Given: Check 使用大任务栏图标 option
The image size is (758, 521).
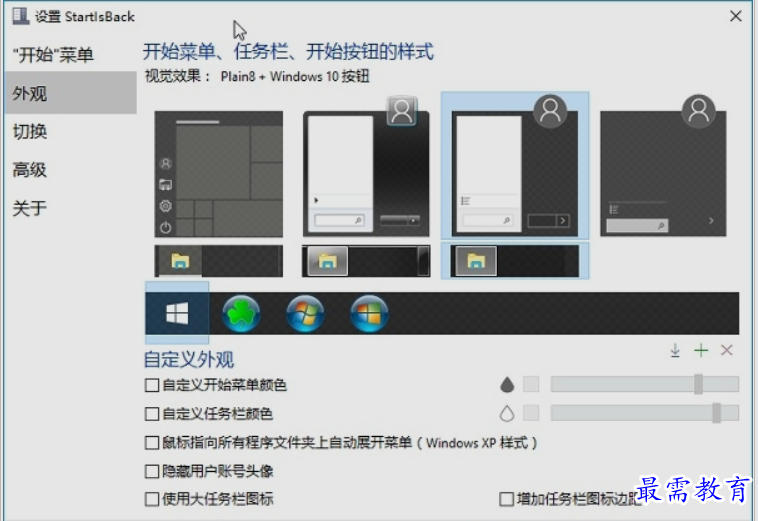Looking at the screenshot, I should 152,499.
